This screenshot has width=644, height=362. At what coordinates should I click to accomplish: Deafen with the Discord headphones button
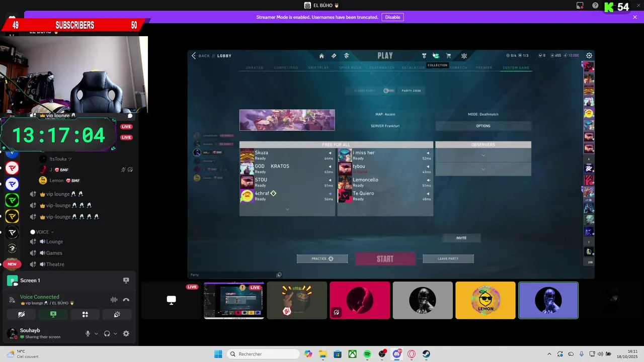coord(107,333)
